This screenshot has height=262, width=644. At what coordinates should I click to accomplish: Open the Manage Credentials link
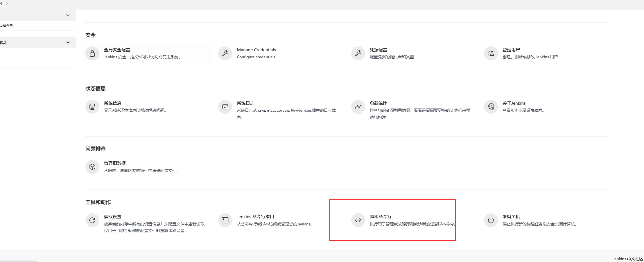pyautogui.click(x=256, y=50)
